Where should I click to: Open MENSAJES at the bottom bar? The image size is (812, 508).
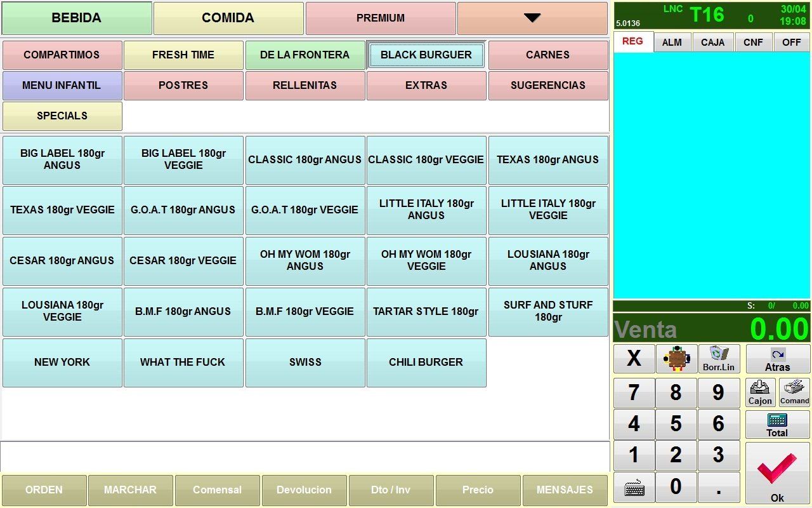click(565, 490)
